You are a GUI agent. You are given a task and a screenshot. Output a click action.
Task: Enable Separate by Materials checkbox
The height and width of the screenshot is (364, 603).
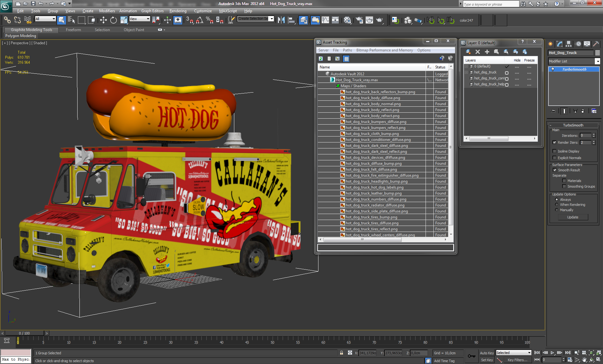tap(564, 180)
